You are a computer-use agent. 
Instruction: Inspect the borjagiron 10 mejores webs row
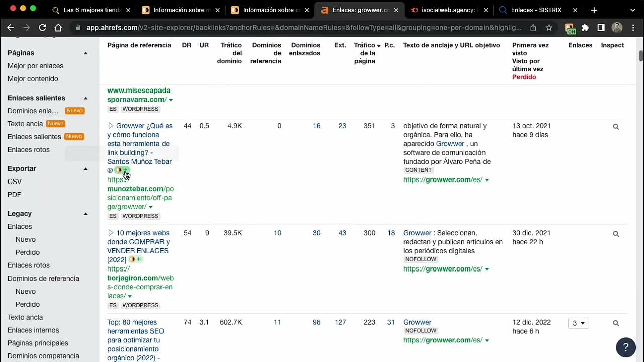[x=616, y=234]
